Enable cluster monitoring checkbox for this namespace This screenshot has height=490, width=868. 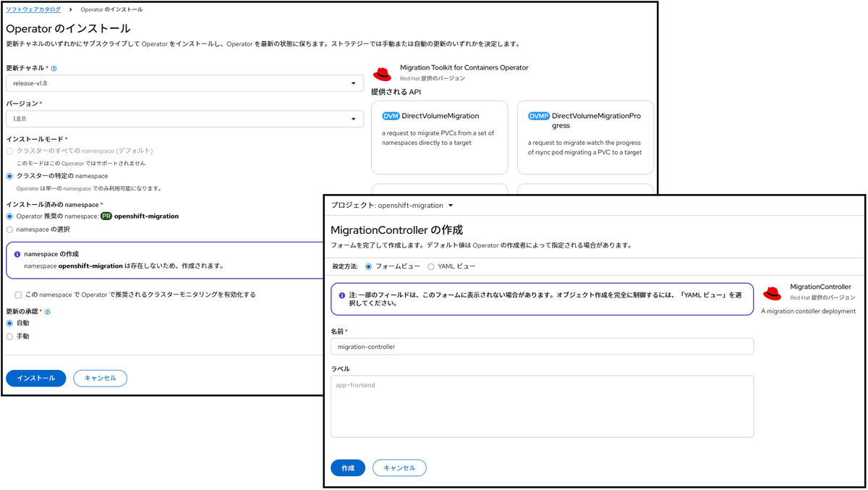18,295
